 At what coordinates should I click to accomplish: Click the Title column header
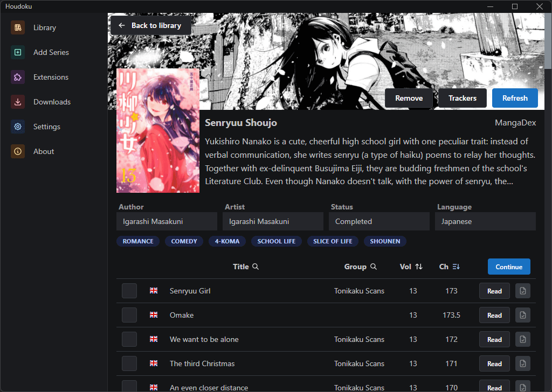[241, 267]
